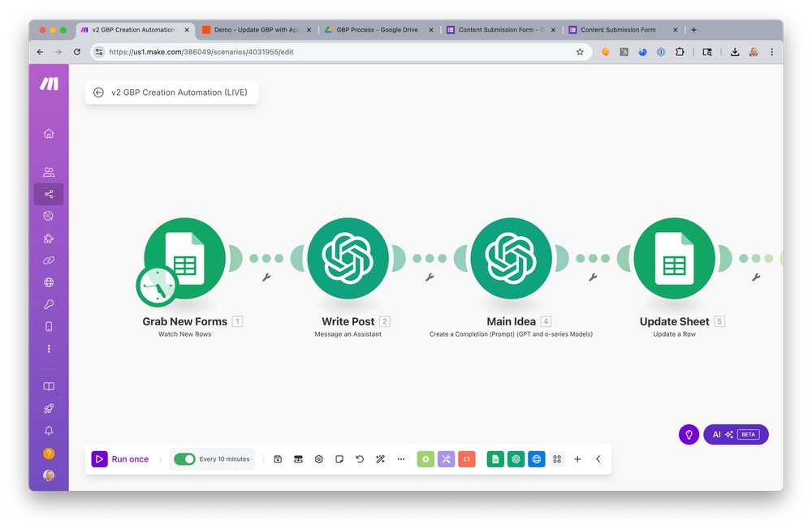Image resolution: width=812 pixels, height=529 pixels.
Task: Switch to the last Content Submission Form tab
Action: click(x=624, y=30)
